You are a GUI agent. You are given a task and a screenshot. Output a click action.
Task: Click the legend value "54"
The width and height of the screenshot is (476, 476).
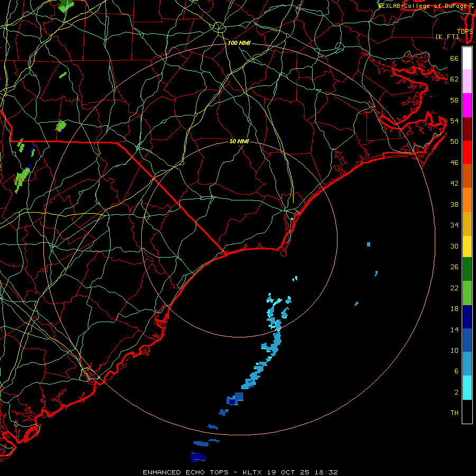coord(454,121)
